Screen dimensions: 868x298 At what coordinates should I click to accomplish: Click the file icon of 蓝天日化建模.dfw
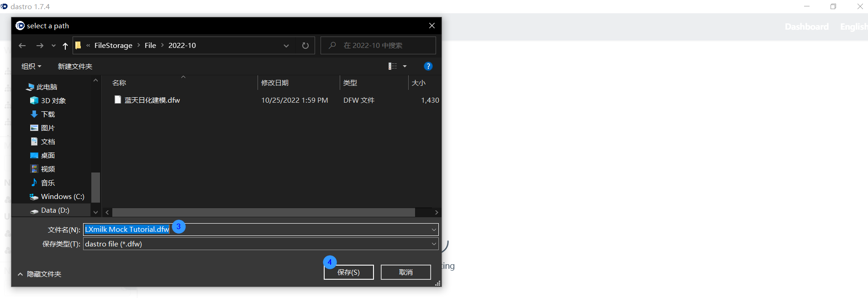coord(118,99)
